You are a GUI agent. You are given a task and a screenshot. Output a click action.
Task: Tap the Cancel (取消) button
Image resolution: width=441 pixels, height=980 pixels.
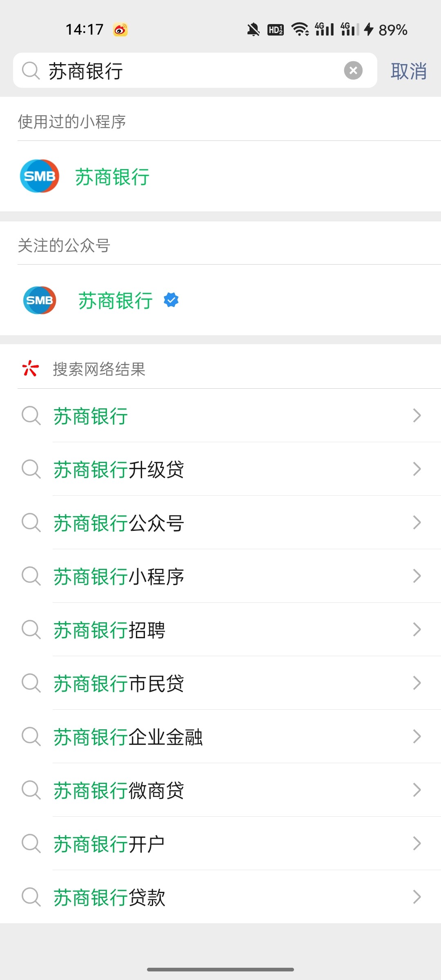point(408,71)
